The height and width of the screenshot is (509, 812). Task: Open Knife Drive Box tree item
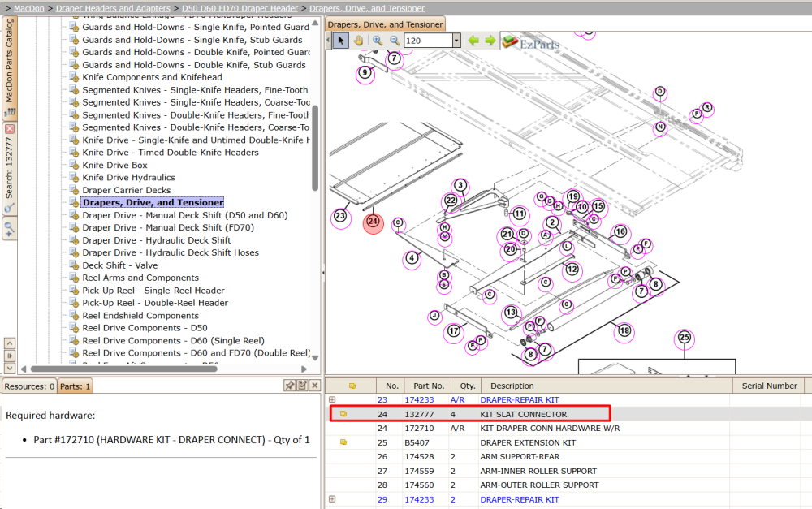click(x=114, y=165)
